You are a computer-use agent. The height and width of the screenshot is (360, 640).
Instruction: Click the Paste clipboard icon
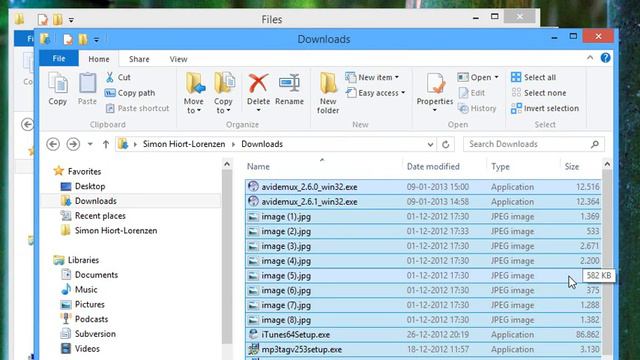(x=87, y=89)
